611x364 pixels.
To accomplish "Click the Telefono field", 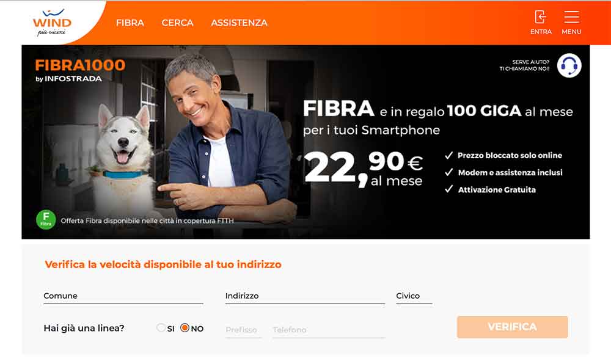I will [x=329, y=330].
